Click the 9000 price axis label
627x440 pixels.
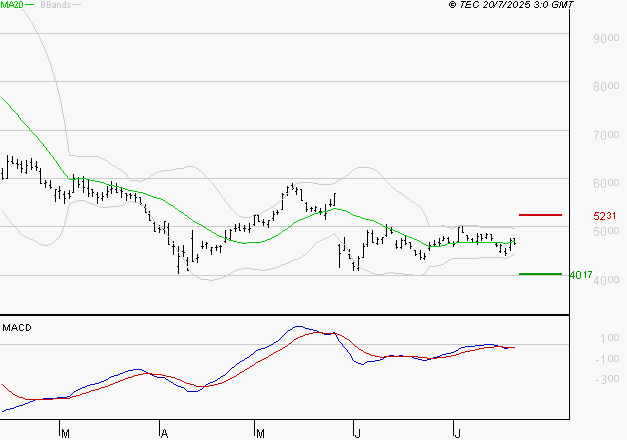606,38
